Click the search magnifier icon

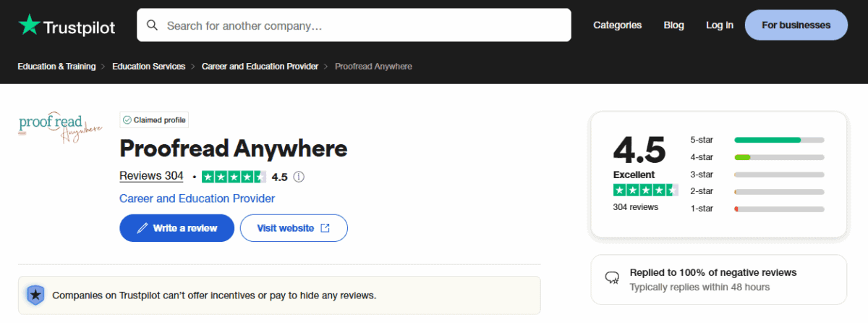pos(153,25)
